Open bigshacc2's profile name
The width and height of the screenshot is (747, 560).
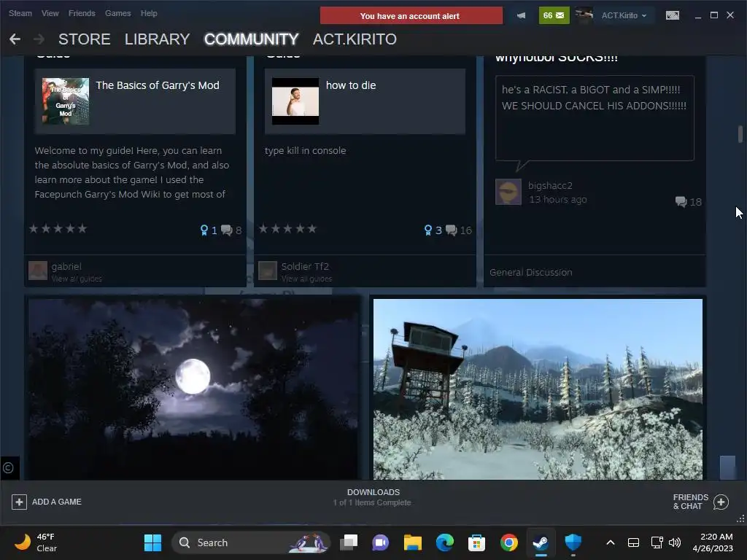(x=550, y=186)
